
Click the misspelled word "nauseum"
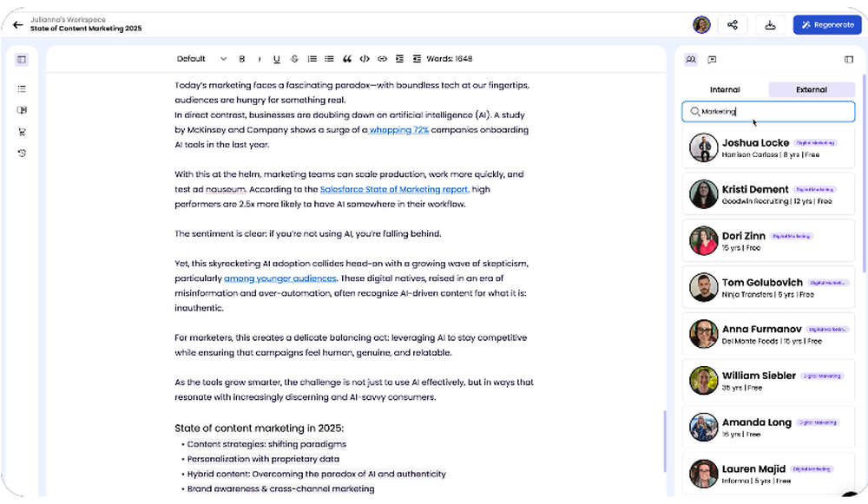226,189
